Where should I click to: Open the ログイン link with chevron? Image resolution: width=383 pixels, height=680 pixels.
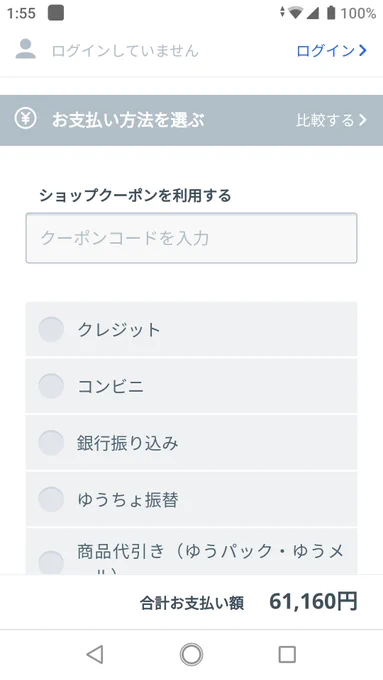332,51
